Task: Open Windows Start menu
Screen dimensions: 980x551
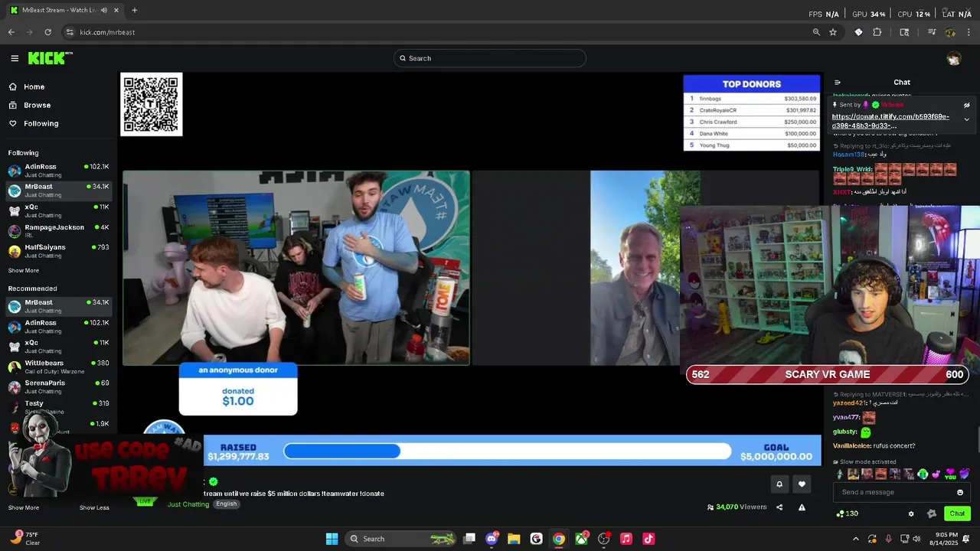Action: pyautogui.click(x=332, y=539)
